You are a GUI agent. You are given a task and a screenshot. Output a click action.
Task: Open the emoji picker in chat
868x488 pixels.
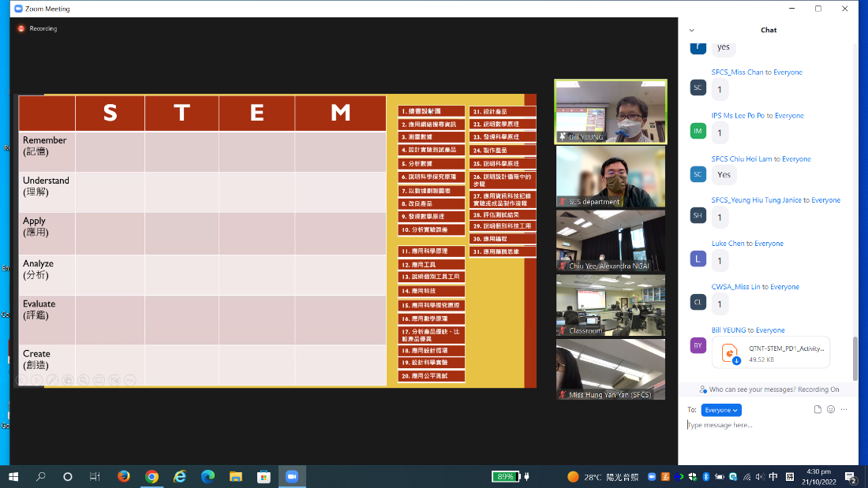(x=831, y=410)
